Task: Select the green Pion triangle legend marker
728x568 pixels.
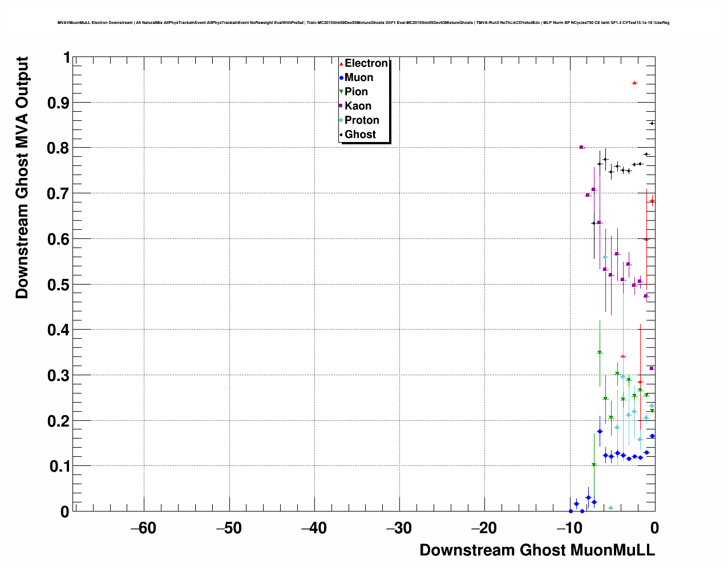Action: [x=341, y=92]
